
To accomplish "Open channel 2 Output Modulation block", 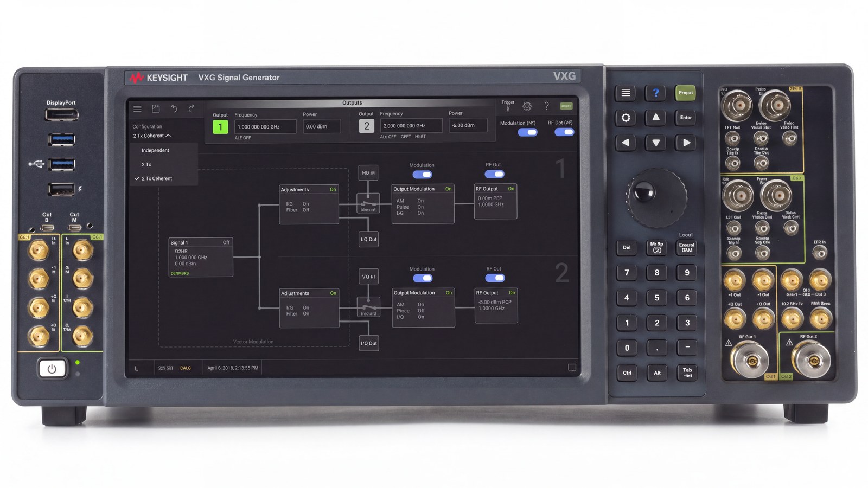I will [423, 307].
